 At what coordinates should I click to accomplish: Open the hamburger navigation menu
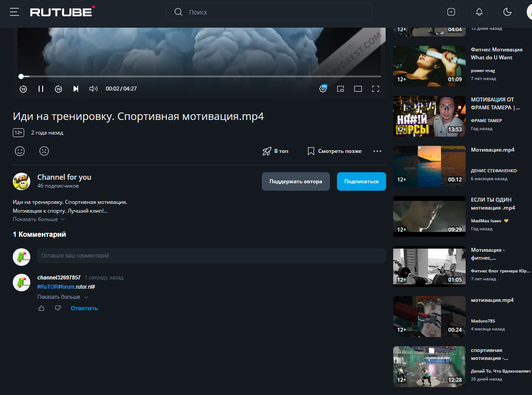click(x=14, y=12)
